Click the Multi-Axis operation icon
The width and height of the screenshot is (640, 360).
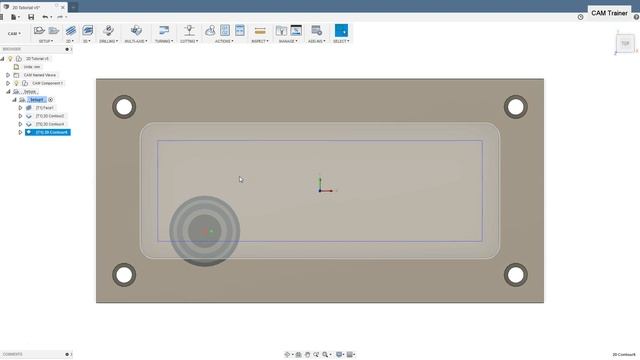pos(136,31)
